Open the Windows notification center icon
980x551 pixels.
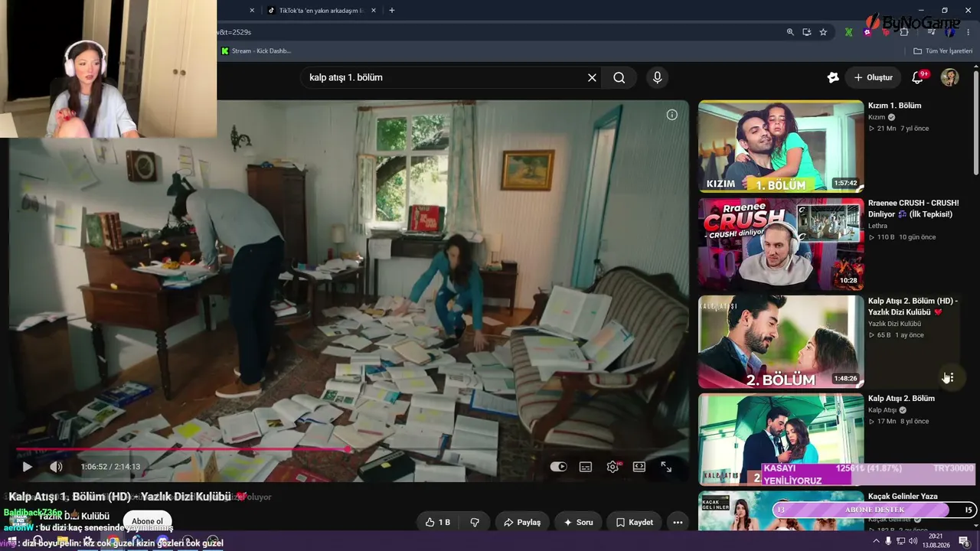963,541
